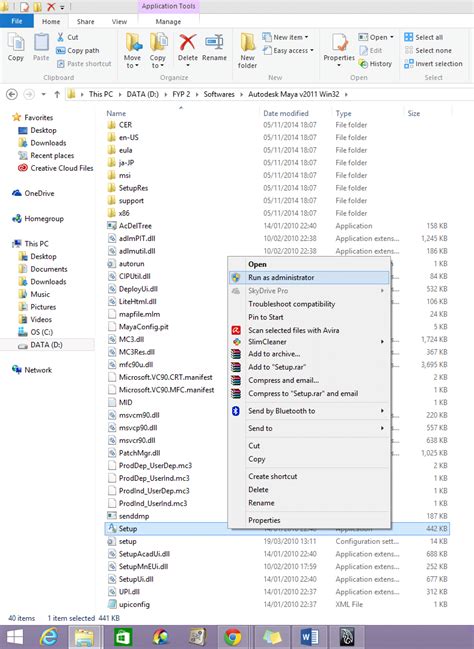Select Run as administrator
Viewport: 474px width, 649px height.
309,277
